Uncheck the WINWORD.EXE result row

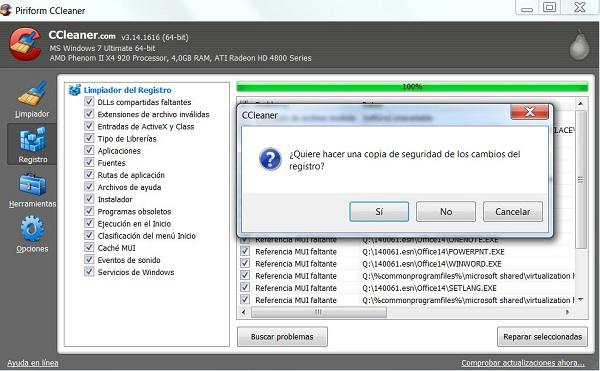(x=245, y=264)
